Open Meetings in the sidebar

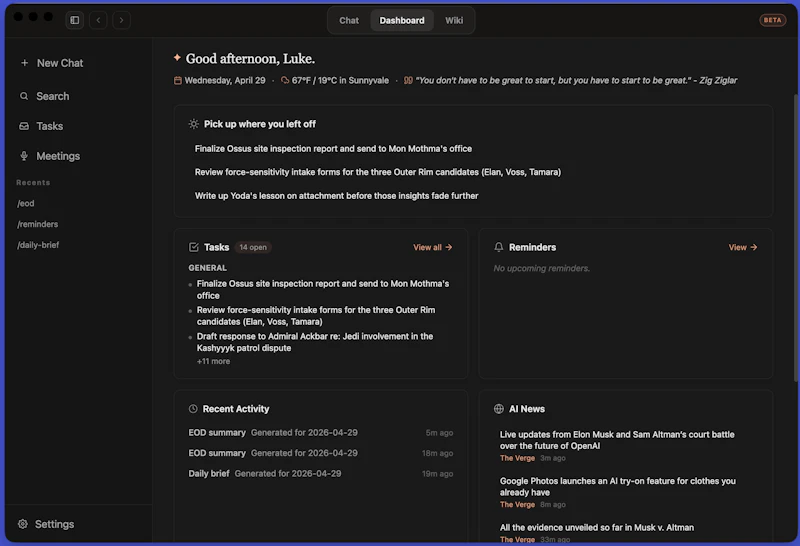58,156
